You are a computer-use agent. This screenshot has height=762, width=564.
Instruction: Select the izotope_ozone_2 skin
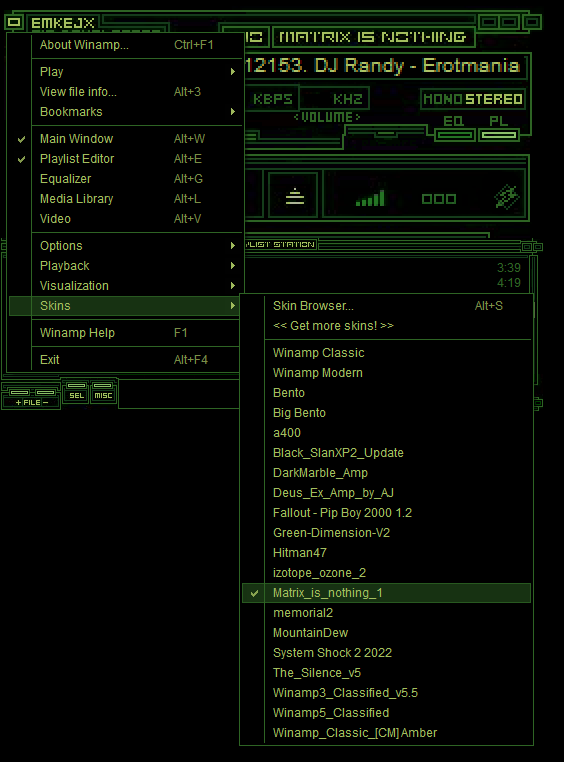click(386, 573)
